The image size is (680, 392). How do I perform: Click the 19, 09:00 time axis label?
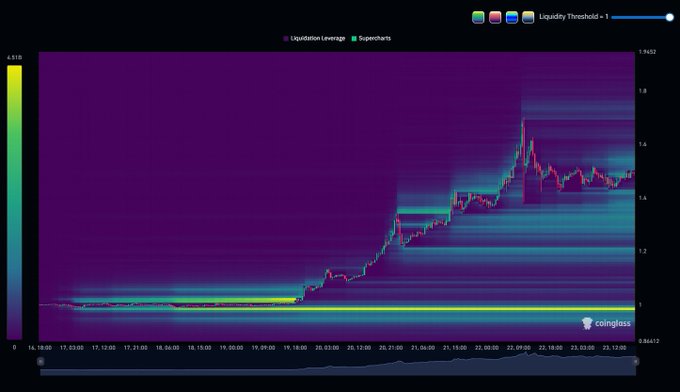coord(263,348)
